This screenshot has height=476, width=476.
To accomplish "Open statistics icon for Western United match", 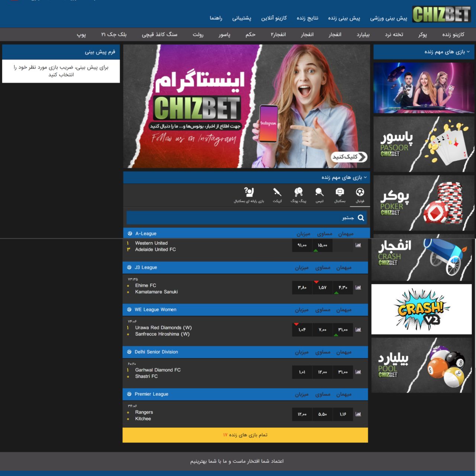I will [x=358, y=245].
